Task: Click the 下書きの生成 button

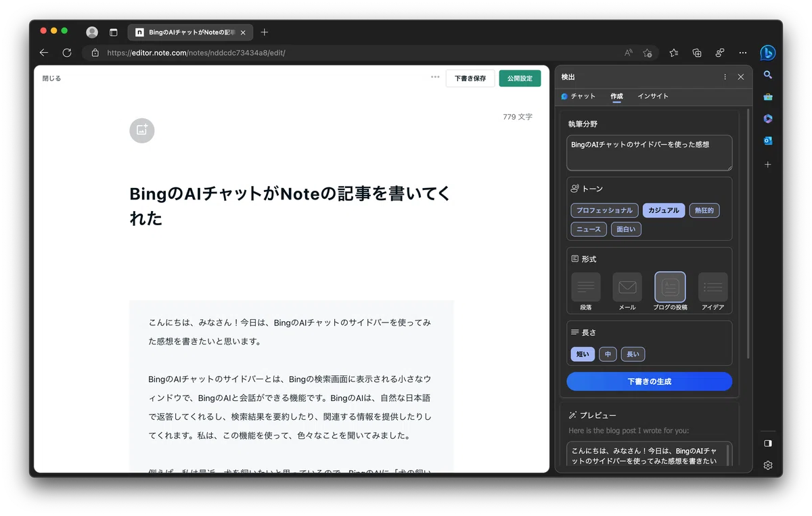Action: tap(650, 381)
